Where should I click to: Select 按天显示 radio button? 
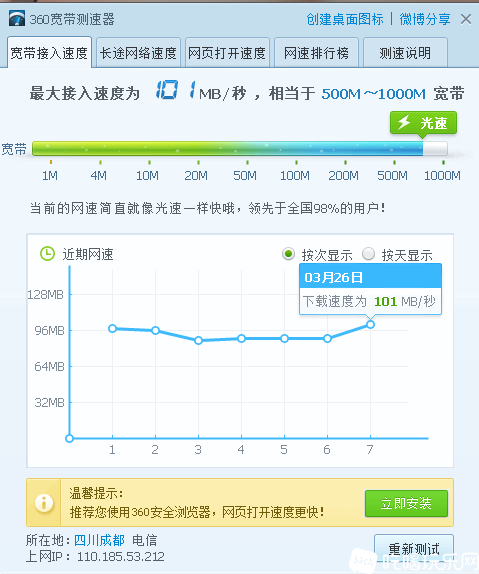(x=368, y=254)
